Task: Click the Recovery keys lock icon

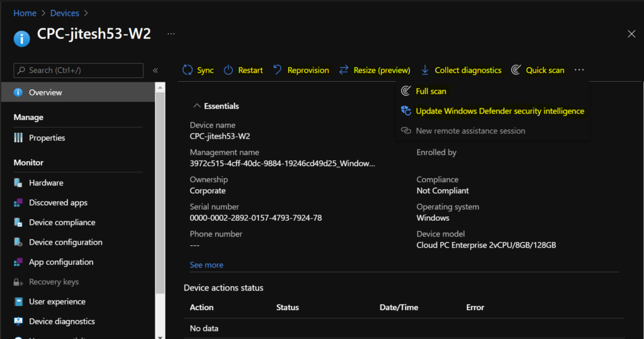Action: point(18,282)
